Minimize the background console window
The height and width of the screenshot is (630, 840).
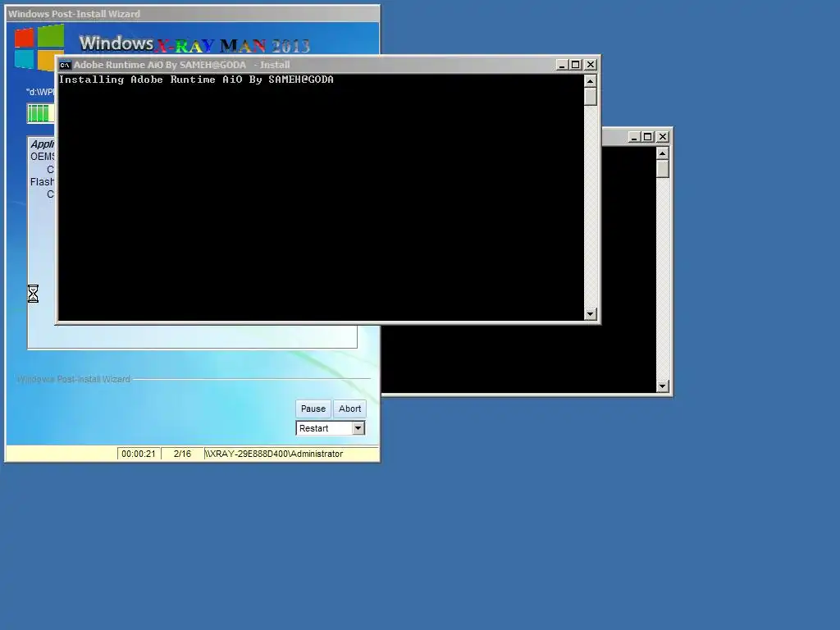pos(634,137)
